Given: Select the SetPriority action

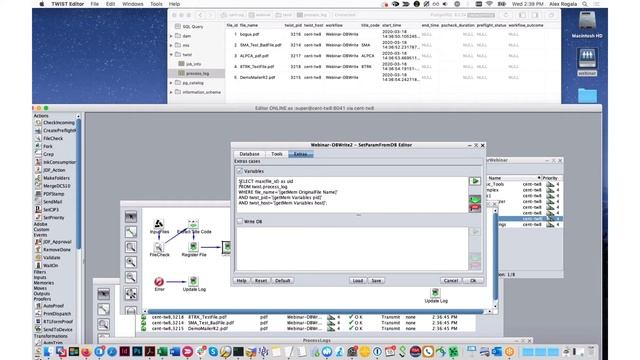Looking at the screenshot, I should click(50, 218).
